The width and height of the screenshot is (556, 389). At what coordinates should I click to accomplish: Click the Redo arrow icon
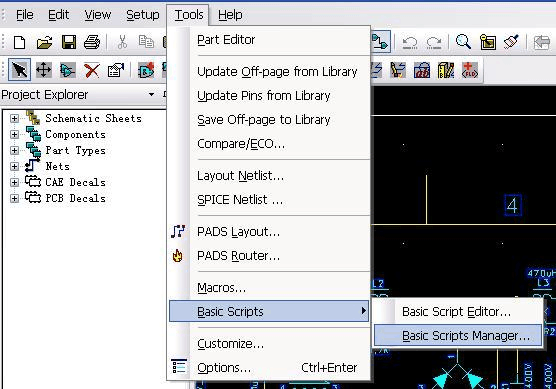click(434, 42)
